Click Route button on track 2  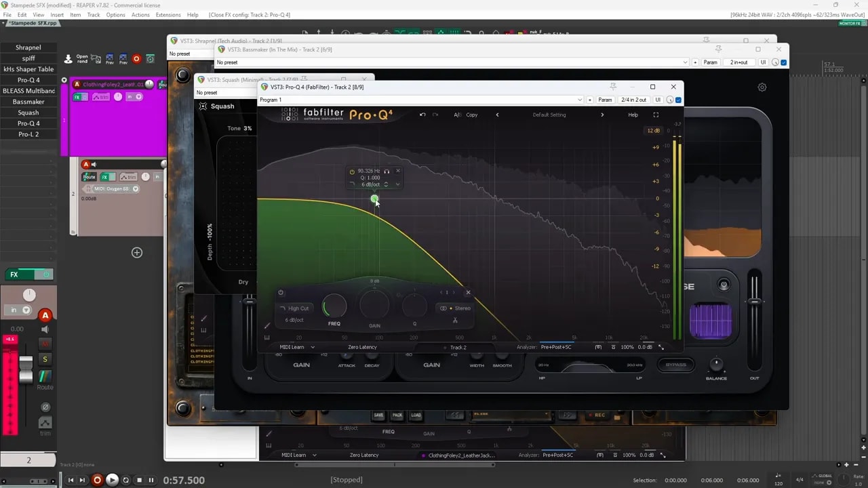pyautogui.click(x=89, y=177)
